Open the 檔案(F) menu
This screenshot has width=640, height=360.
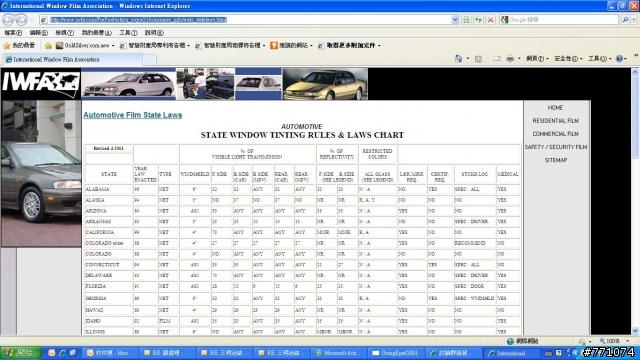tap(13, 33)
